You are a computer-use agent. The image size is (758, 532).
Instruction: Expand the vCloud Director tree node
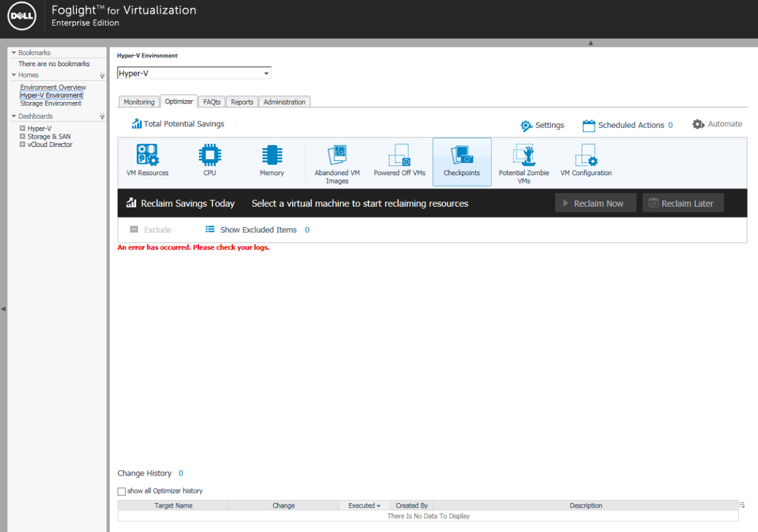[x=22, y=144]
